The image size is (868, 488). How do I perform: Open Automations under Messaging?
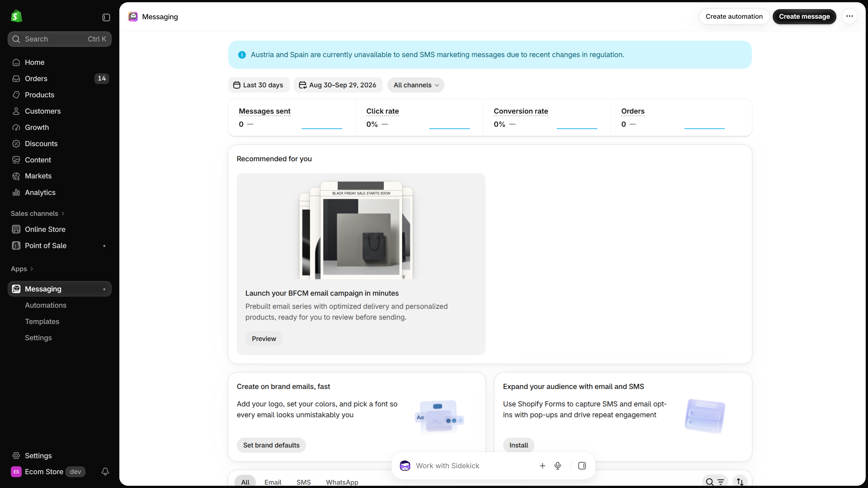(46, 305)
